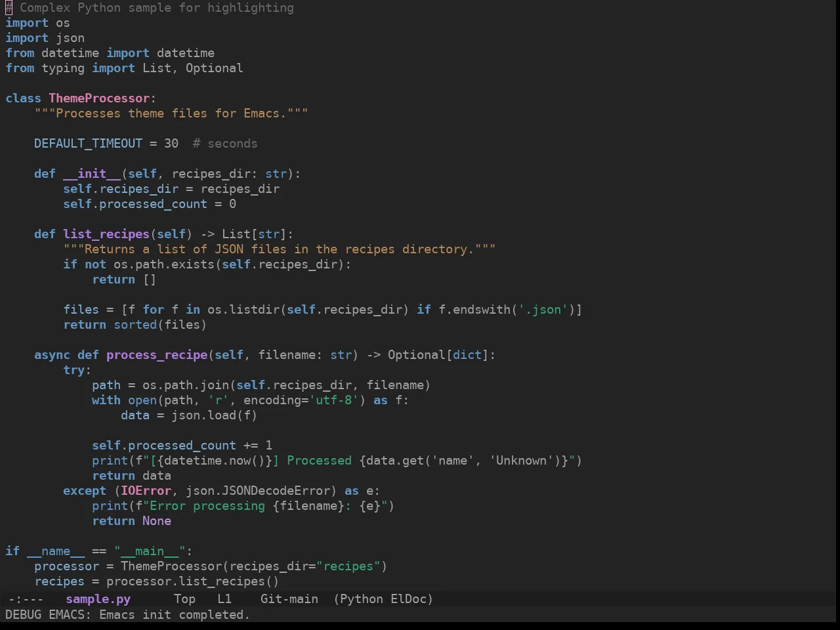Click 'JSONDecodeError' in except clause

pyautogui.click(x=276, y=491)
